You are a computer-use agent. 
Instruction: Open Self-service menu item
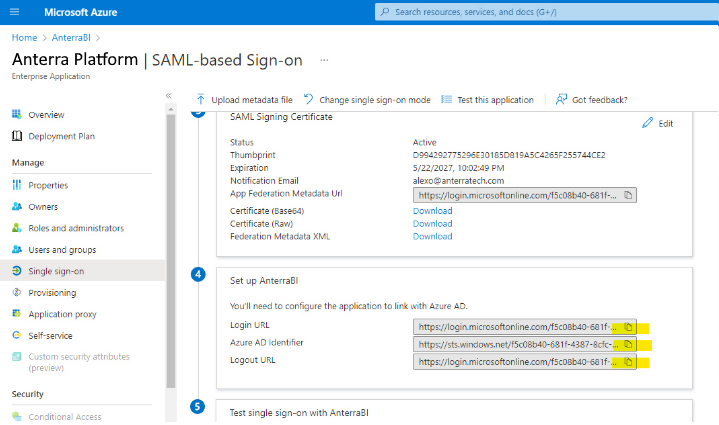point(50,336)
